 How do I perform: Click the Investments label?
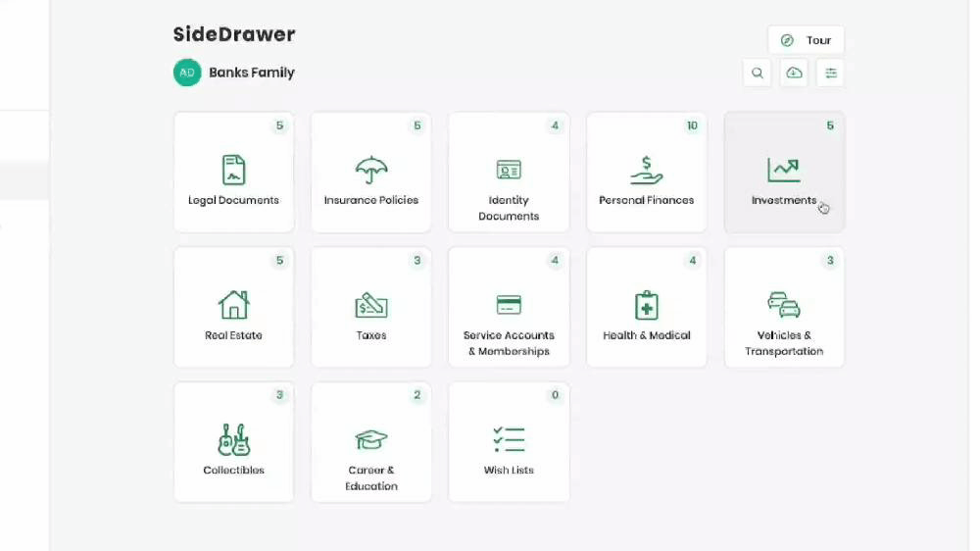784,200
